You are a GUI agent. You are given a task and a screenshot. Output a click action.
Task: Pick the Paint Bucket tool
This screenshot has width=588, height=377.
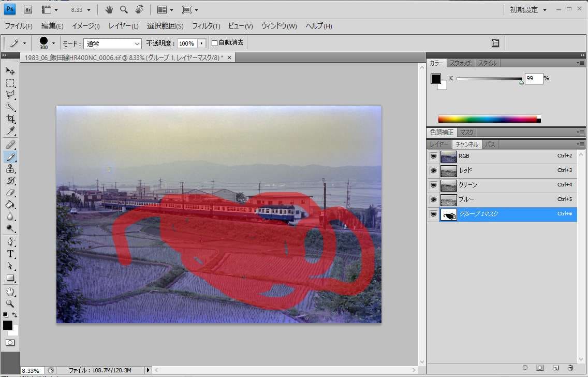coord(10,205)
